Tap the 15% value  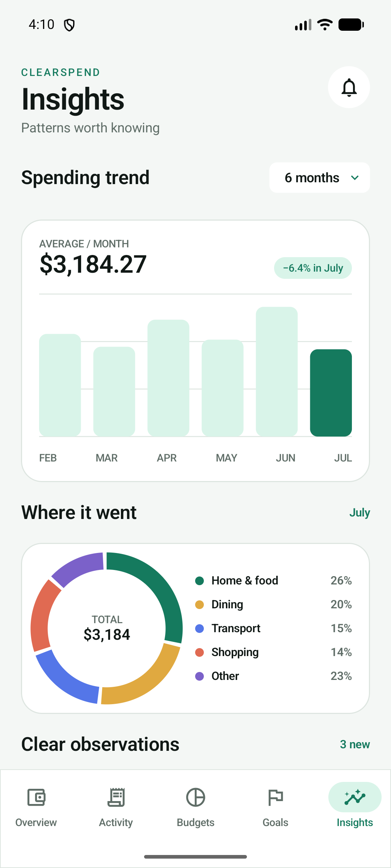pos(341,628)
